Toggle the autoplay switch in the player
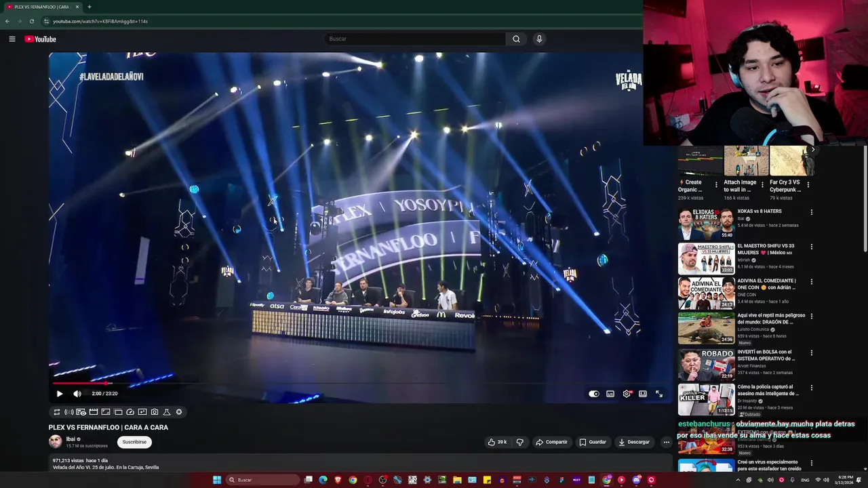Viewport: 868px width, 488px height. pyautogui.click(x=594, y=394)
